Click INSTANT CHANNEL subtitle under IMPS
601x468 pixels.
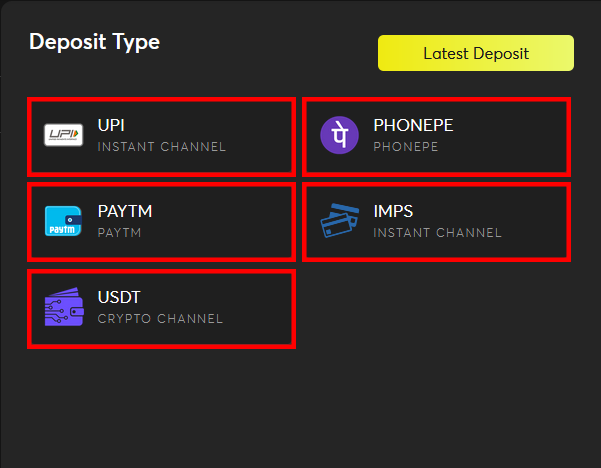tap(438, 233)
